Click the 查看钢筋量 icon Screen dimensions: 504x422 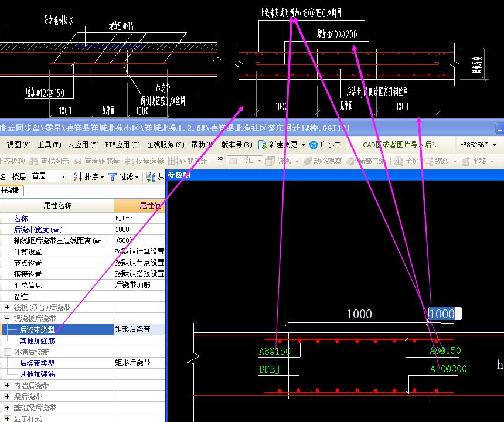[78, 161]
